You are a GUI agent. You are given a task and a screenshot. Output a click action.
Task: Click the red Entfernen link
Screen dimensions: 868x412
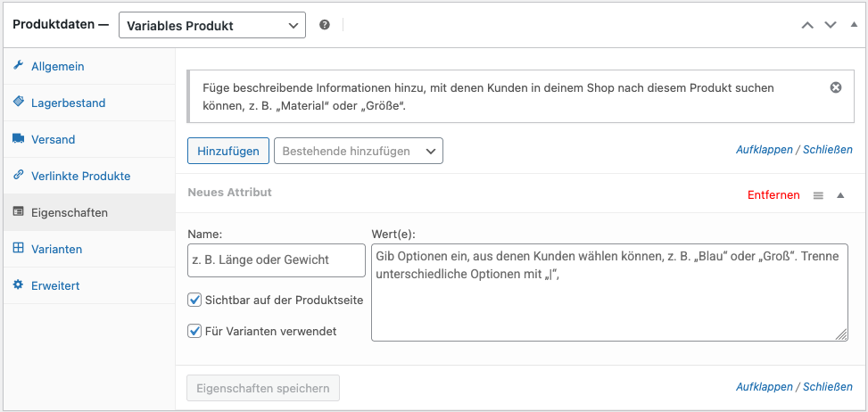pyautogui.click(x=773, y=195)
